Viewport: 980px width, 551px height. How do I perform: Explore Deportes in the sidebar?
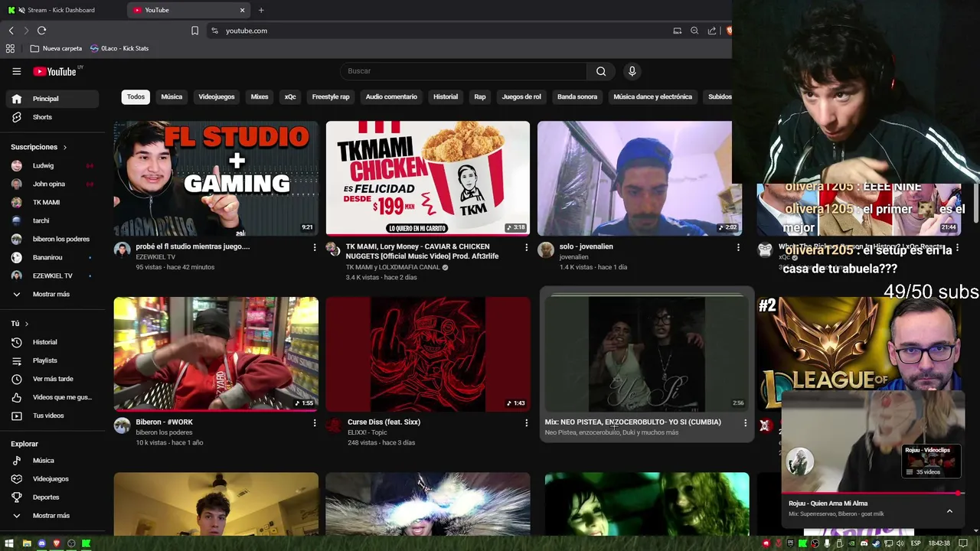coord(52,497)
